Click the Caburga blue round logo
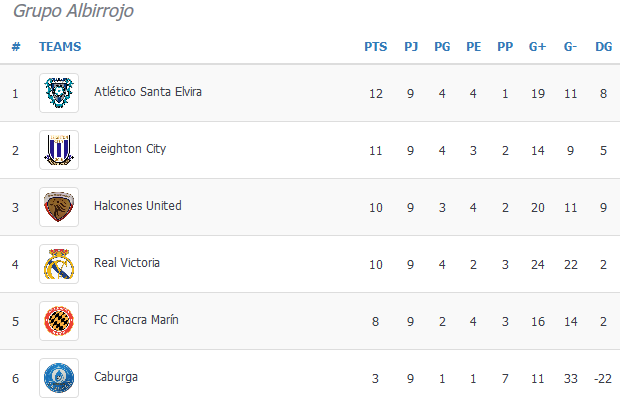Screen dimensions: 620x401 coord(59,378)
